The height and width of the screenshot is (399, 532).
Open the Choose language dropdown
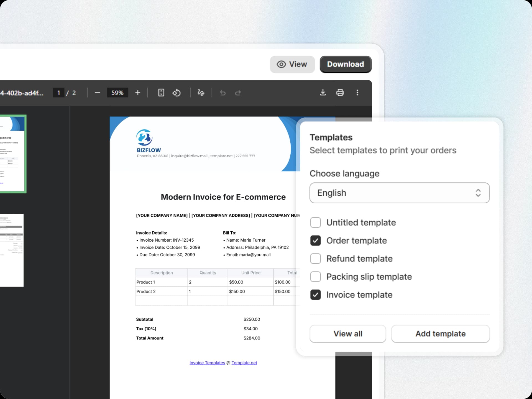coord(399,193)
